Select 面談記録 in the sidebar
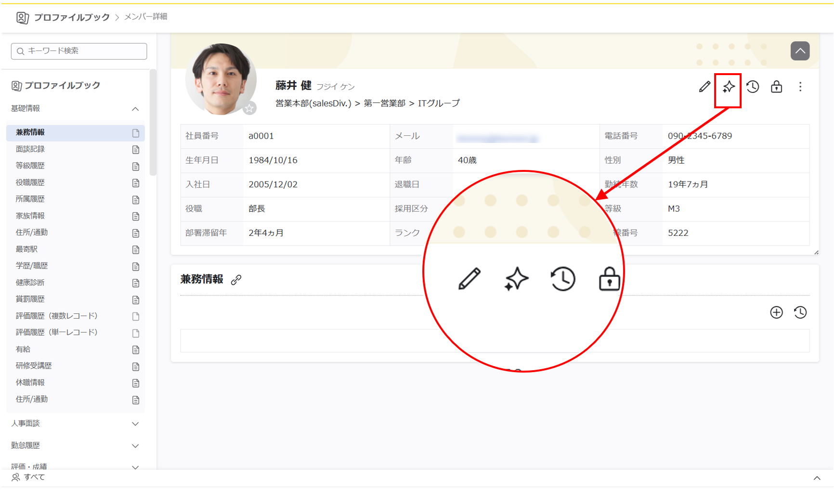This screenshot has height=504, width=834. pos(30,149)
